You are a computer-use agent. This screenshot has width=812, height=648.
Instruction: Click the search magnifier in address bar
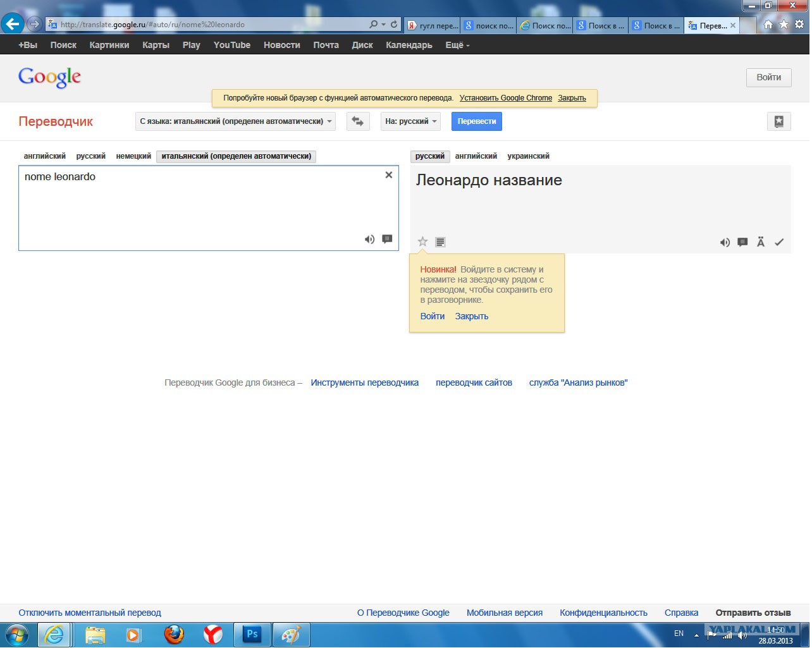(373, 24)
